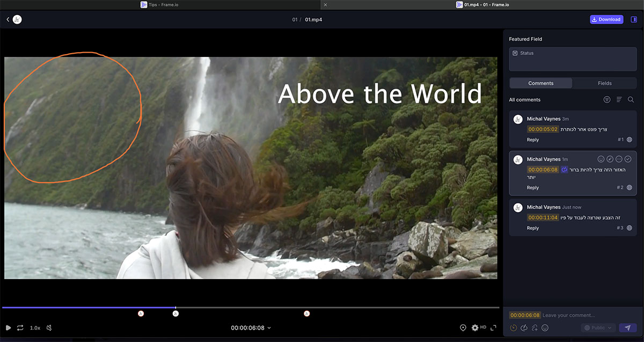Viewport: 644px width, 342px height.
Task: Open the 00:00:06:08 timecode format dropdown
Action: (251, 328)
